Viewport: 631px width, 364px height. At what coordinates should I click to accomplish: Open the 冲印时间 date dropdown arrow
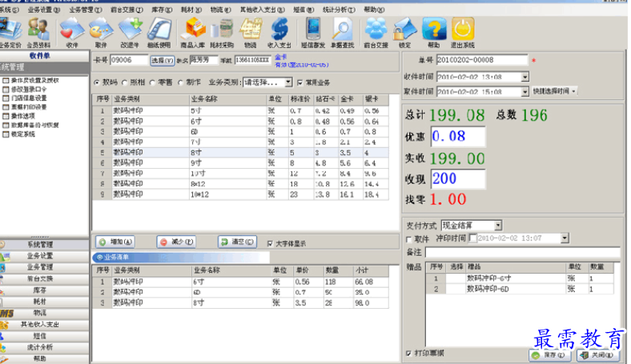(x=565, y=238)
